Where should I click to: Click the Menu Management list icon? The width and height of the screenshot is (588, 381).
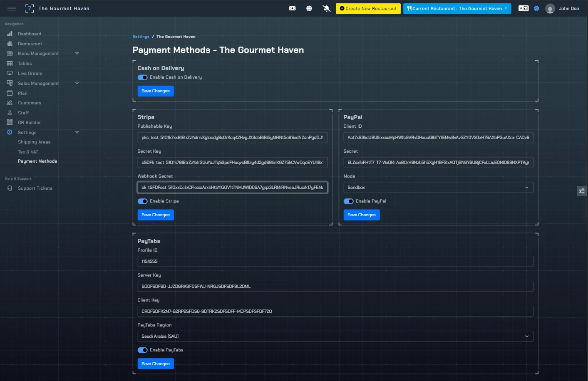coord(10,53)
